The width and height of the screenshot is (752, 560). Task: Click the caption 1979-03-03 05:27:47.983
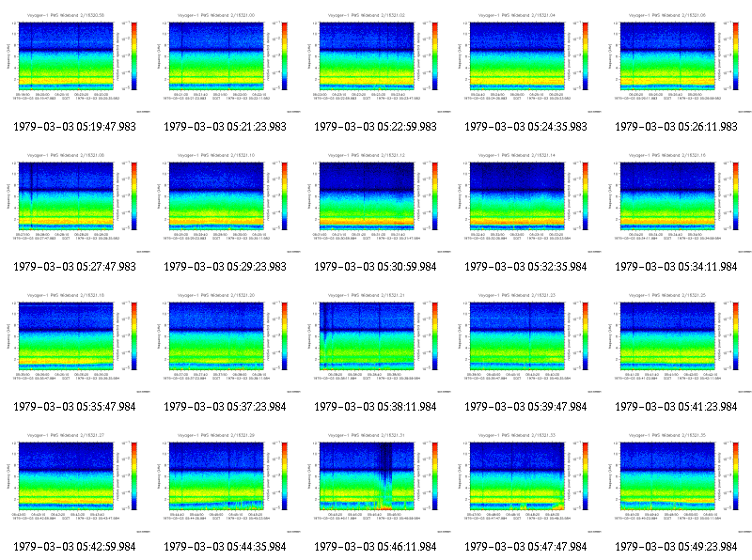click(x=75, y=267)
